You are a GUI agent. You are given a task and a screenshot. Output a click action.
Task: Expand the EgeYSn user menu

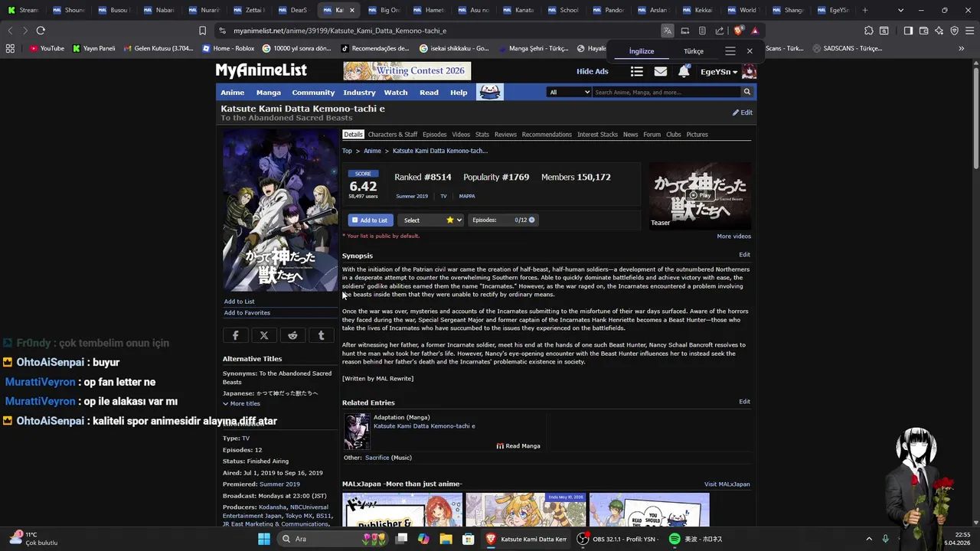click(719, 71)
